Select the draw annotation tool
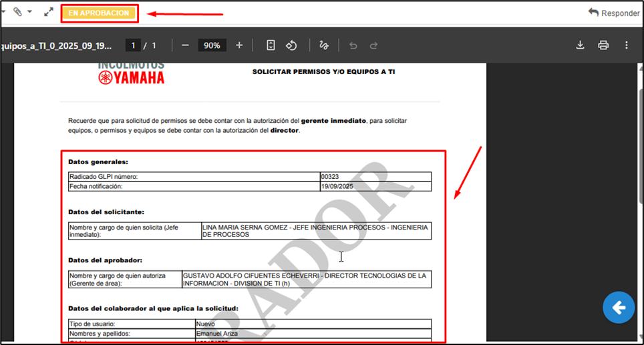The width and height of the screenshot is (644, 345). coord(324,45)
